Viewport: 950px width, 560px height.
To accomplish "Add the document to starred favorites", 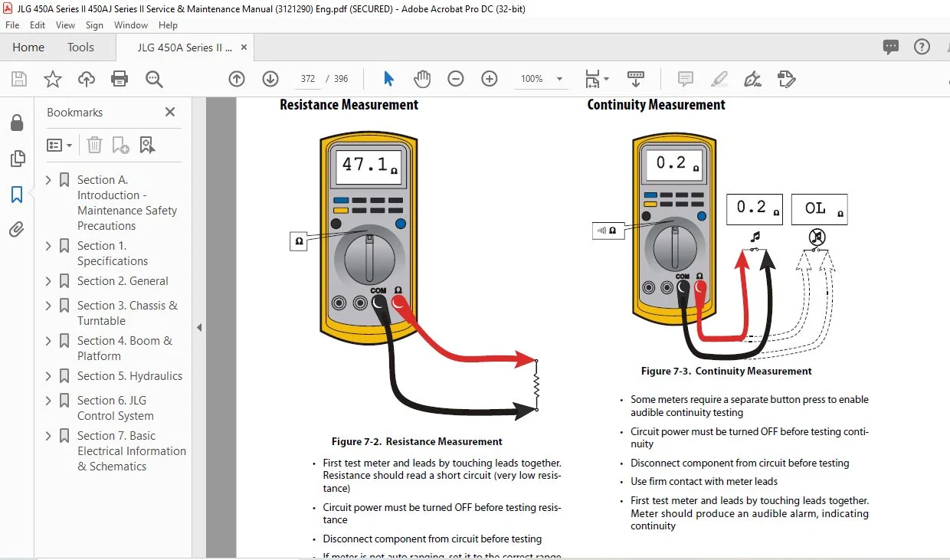I will [x=53, y=79].
